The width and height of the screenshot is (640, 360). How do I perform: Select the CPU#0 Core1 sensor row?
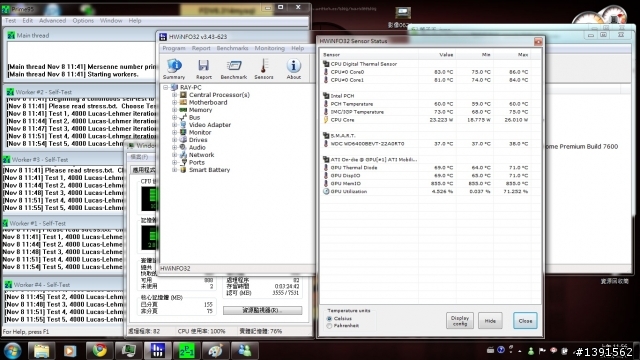click(427, 80)
